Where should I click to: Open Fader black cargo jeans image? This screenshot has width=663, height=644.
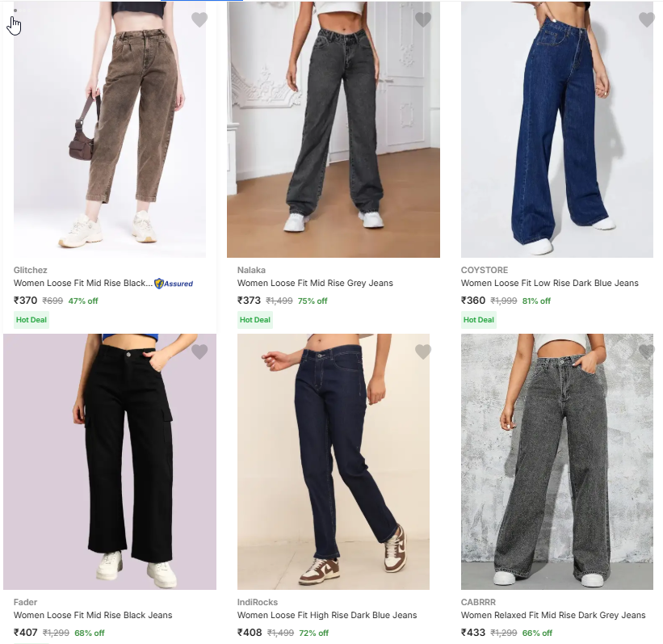tap(110, 461)
